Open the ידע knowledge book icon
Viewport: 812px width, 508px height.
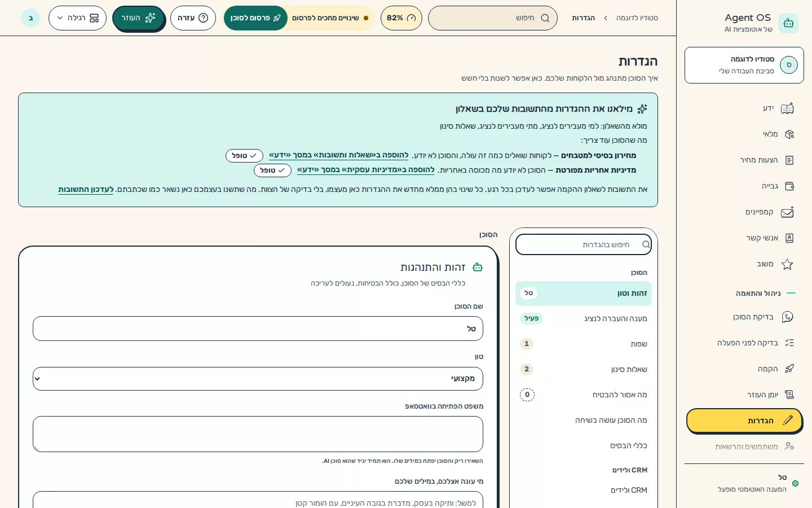(788, 108)
